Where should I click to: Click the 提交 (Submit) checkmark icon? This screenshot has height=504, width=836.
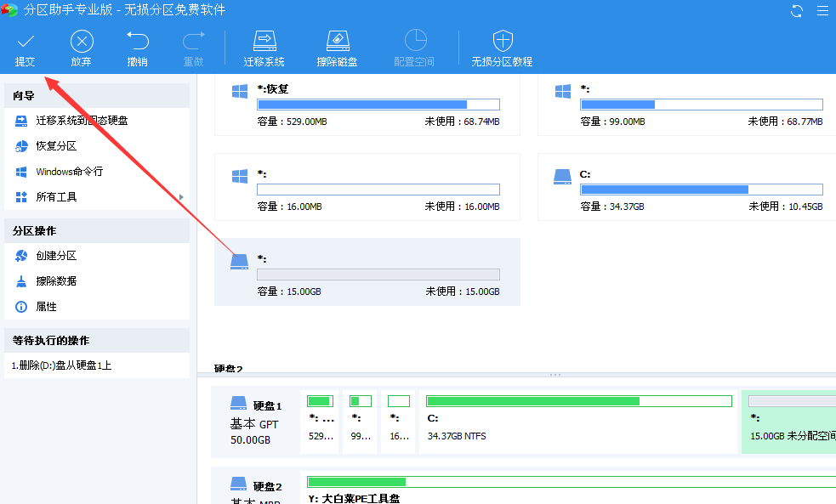tap(25, 42)
